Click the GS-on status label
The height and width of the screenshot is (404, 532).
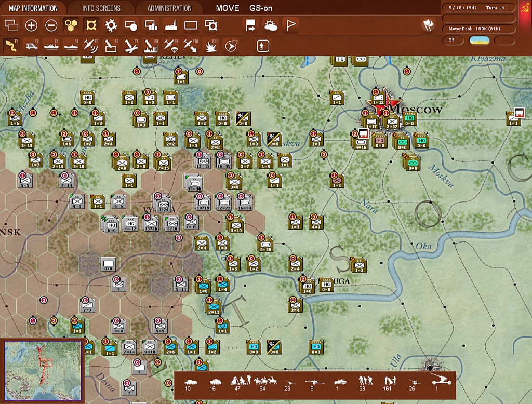click(x=261, y=8)
